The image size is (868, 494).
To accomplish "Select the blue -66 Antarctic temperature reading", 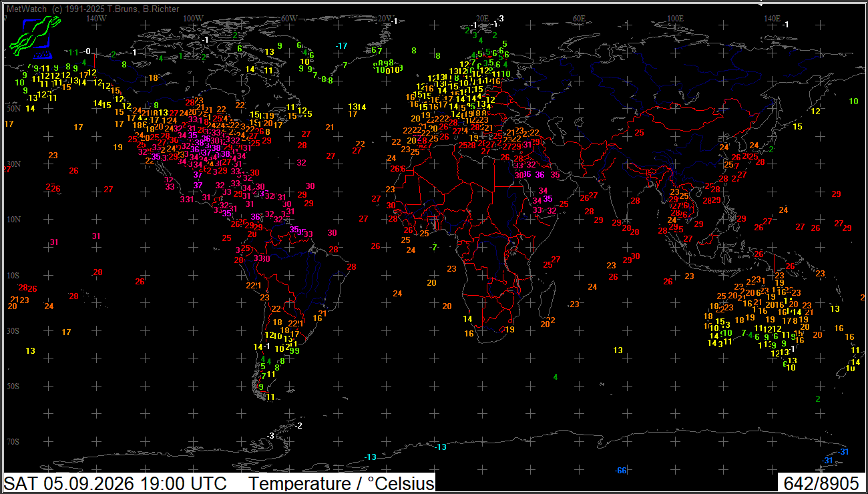I will click(x=622, y=471).
